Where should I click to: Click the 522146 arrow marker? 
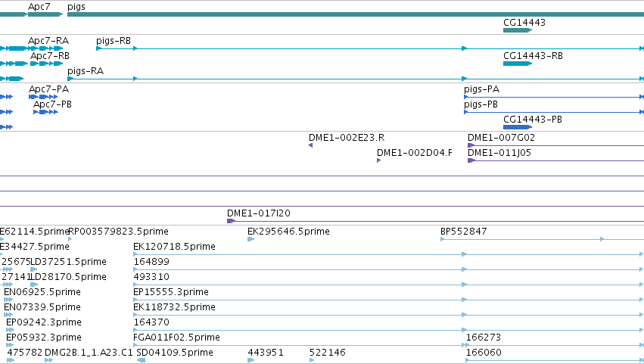[x=312, y=360]
